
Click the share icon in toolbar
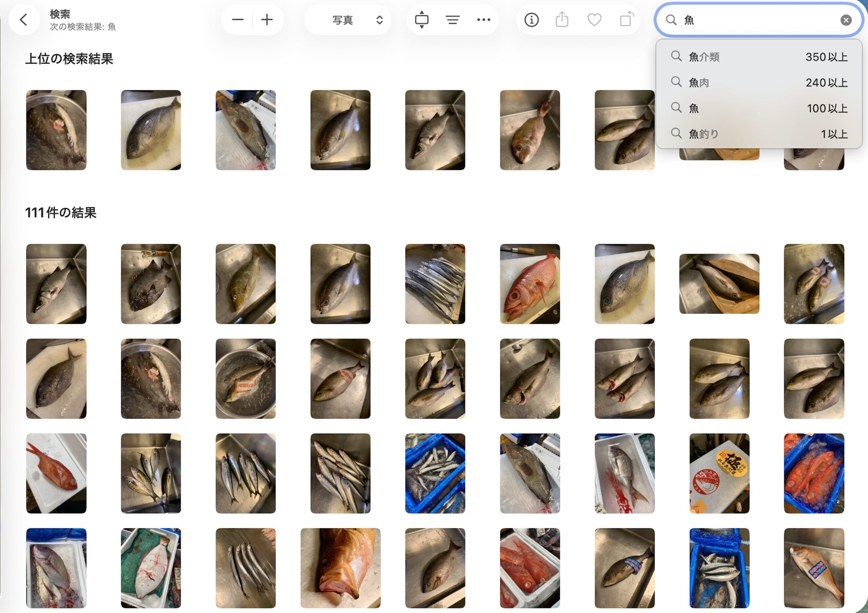click(x=562, y=20)
